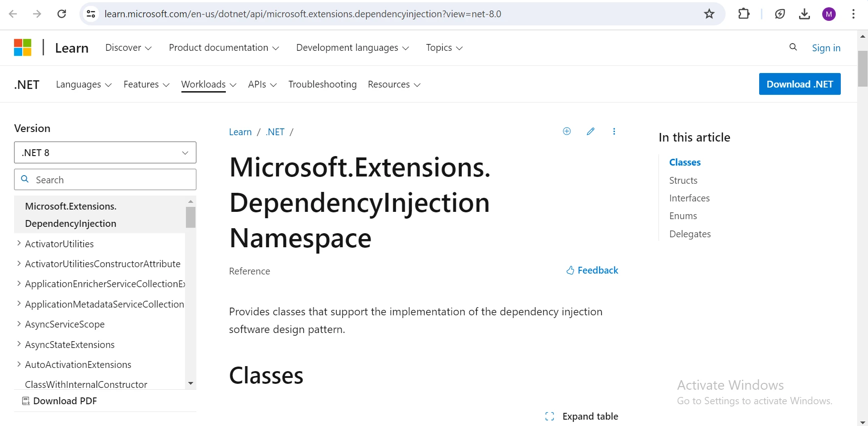Open the Chrome three-dot menu
This screenshot has width=868, height=426.
853,14
